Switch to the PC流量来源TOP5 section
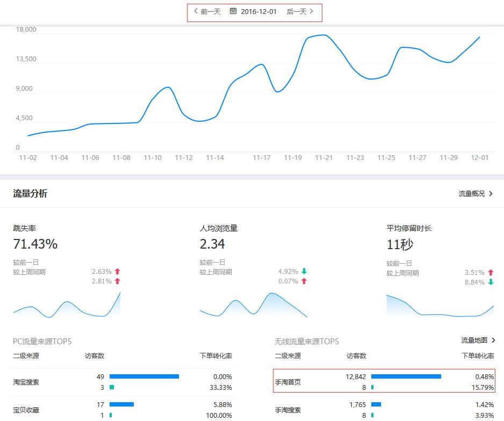 point(41,341)
